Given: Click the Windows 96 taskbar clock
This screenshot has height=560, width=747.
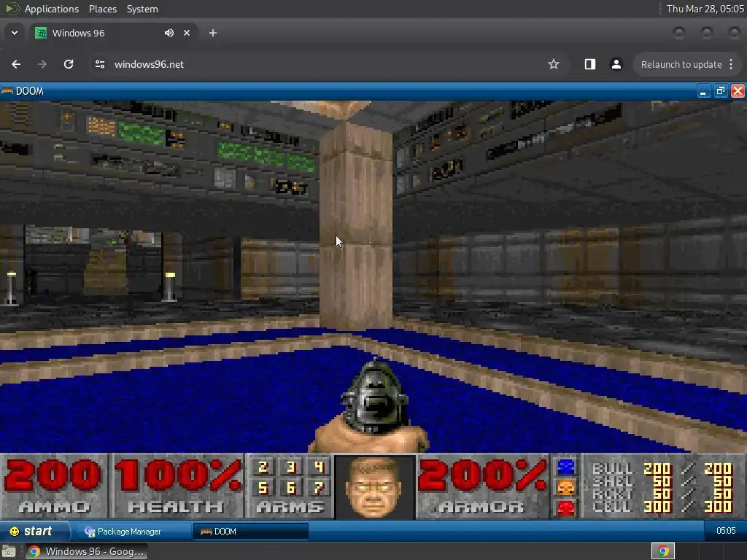Looking at the screenshot, I should pyautogui.click(x=726, y=531).
